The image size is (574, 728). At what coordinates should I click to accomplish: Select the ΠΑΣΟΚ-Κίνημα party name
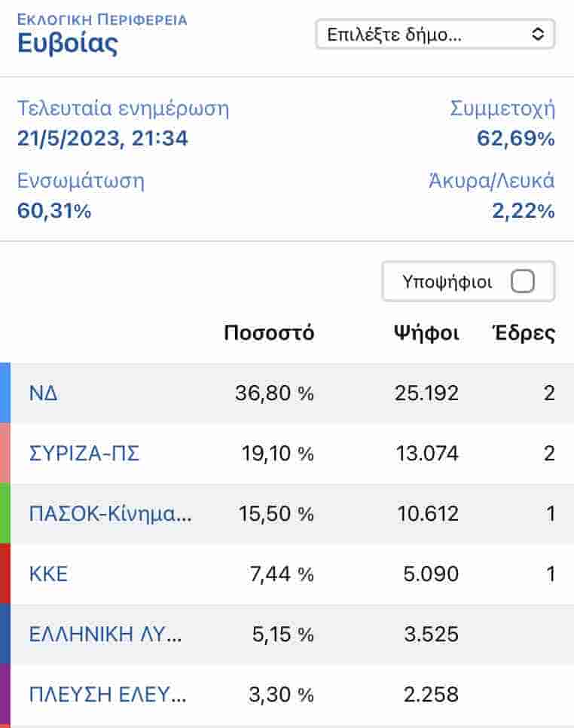[110, 513]
